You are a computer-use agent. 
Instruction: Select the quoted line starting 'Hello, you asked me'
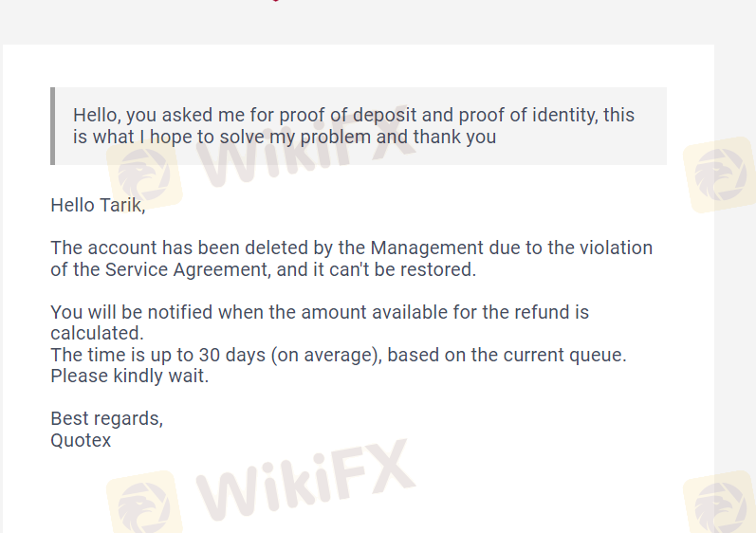pyautogui.click(x=354, y=115)
